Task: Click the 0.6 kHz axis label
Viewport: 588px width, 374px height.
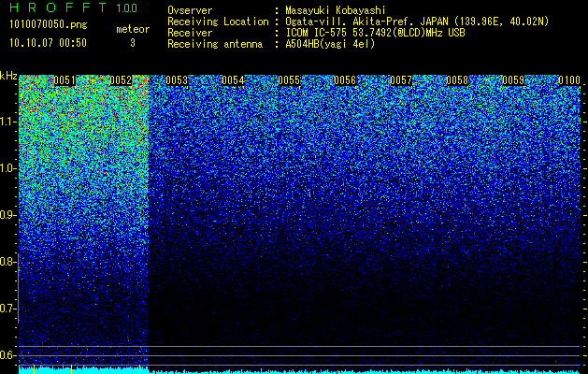Action: click(x=7, y=355)
